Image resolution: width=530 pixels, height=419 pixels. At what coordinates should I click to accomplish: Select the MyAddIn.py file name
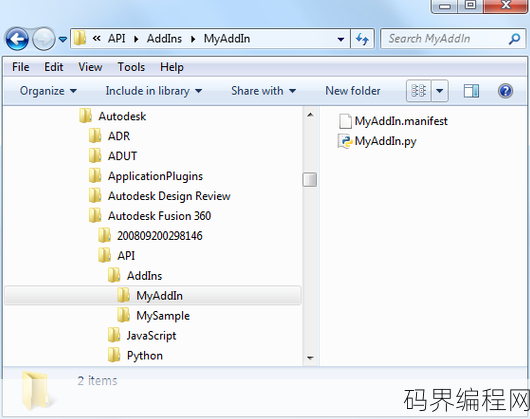click(385, 141)
